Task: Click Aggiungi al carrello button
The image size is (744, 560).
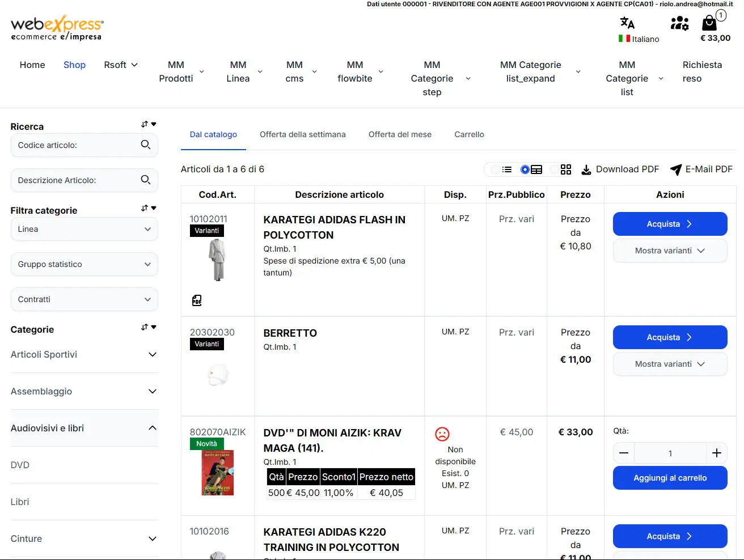Action: [670, 478]
